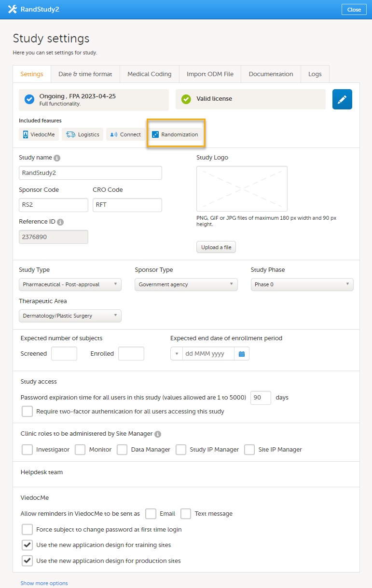The width and height of the screenshot is (372, 588).
Task: Open the enrollment end date calendar icon
Action: pyautogui.click(x=242, y=354)
